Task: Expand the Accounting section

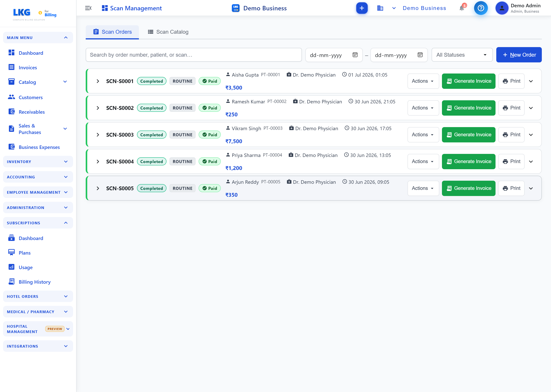Action: (38, 177)
